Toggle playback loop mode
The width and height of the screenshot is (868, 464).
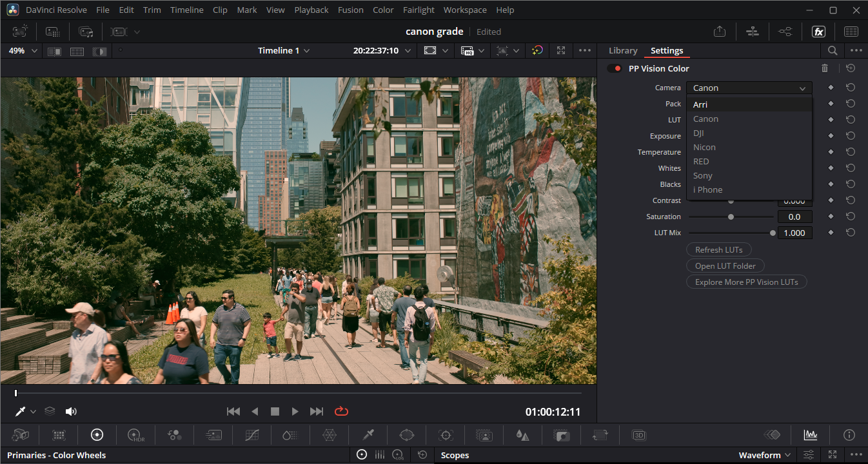(341, 411)
